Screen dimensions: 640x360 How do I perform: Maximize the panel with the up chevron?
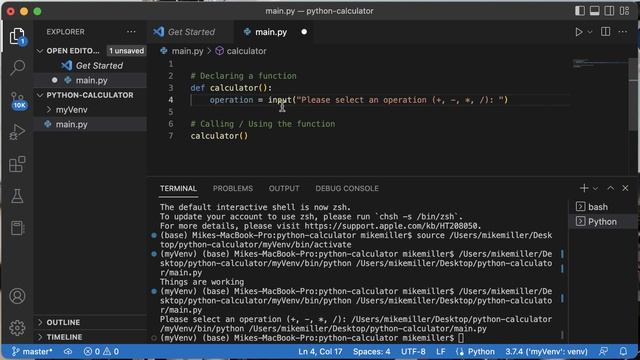(611, 188)
